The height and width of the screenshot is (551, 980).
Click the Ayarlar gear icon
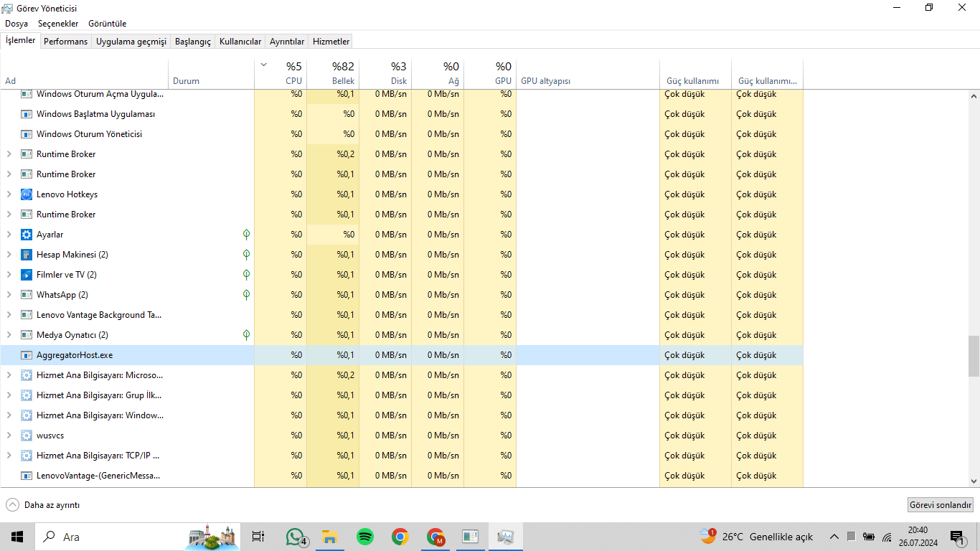[27, 235]
